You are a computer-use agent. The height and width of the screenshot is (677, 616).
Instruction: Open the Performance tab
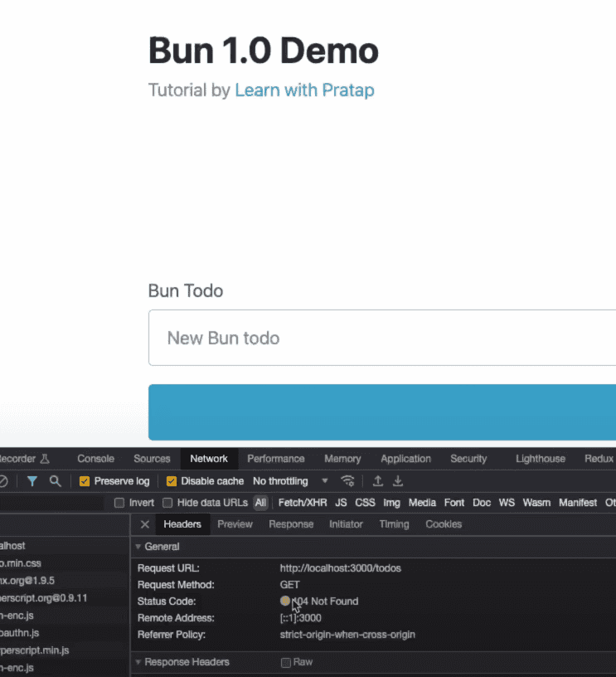click(276, 459)
